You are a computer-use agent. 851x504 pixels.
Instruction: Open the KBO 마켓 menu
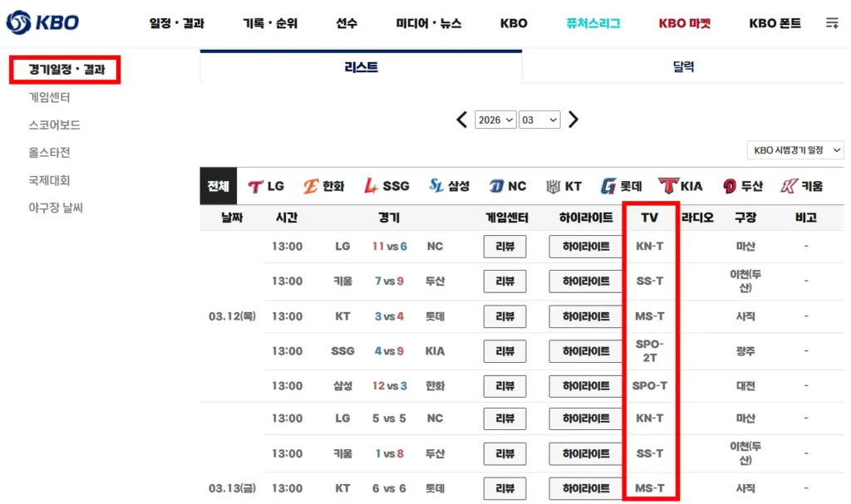pos(685,23)
